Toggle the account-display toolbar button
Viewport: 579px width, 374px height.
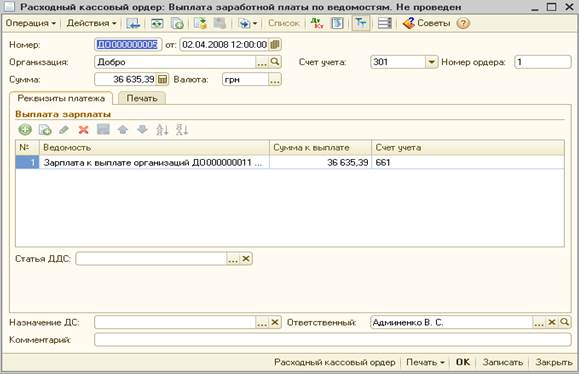[360, 23]
